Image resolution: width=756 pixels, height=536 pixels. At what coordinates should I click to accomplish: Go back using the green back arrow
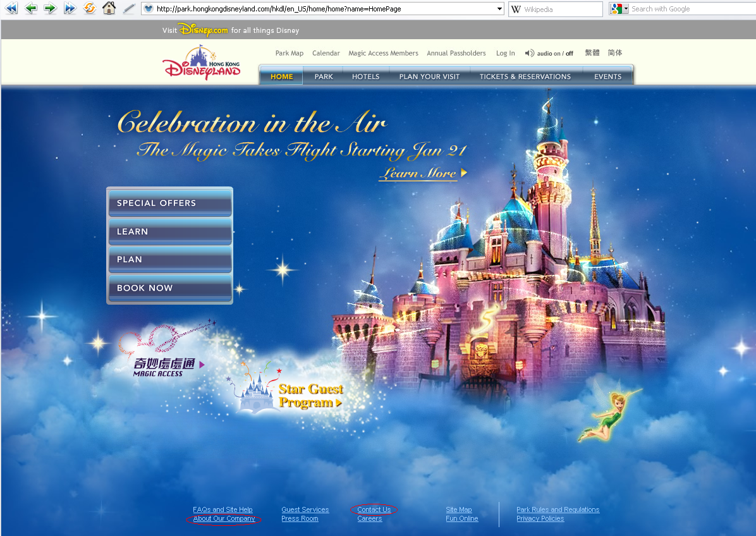[x=31, y=8]
